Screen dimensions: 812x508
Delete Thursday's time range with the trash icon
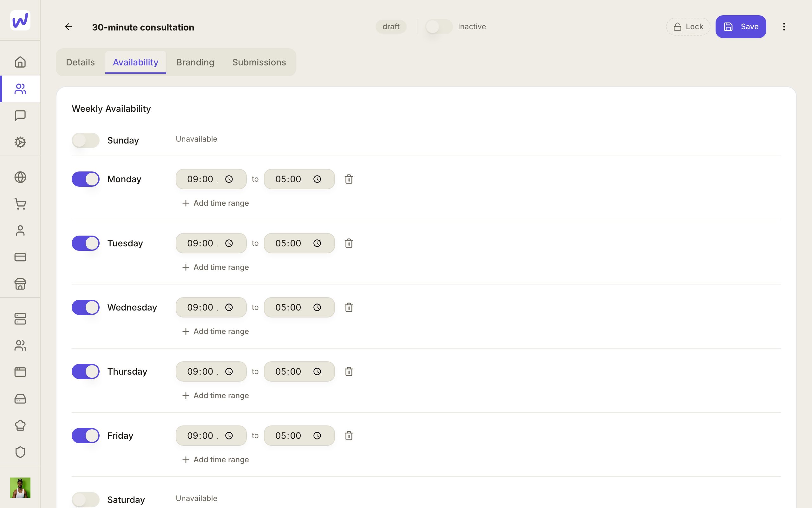(349, 371)
